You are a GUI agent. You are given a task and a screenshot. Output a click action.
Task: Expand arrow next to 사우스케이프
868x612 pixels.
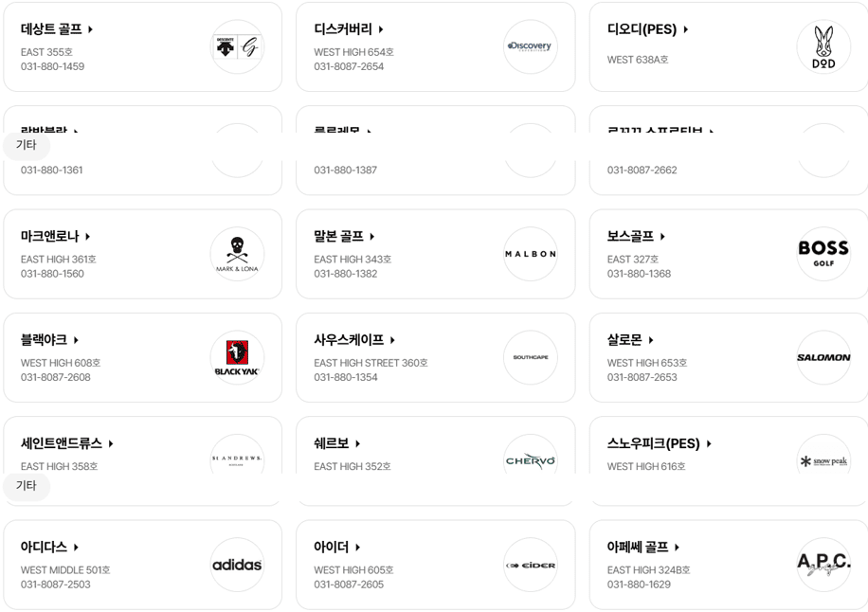pyautogui.click(x=392, y=340)
